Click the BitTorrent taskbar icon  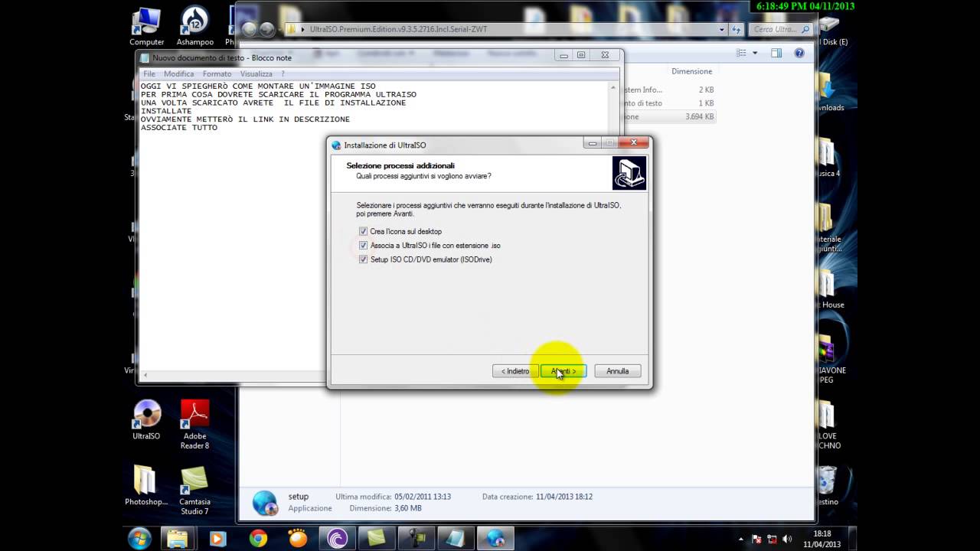[337, 539]
